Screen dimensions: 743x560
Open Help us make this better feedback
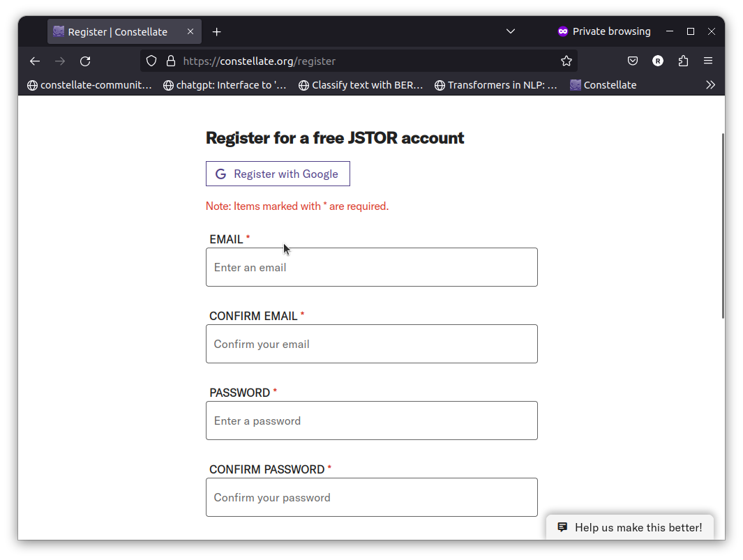pyautogui.click(x=630, y=527)
